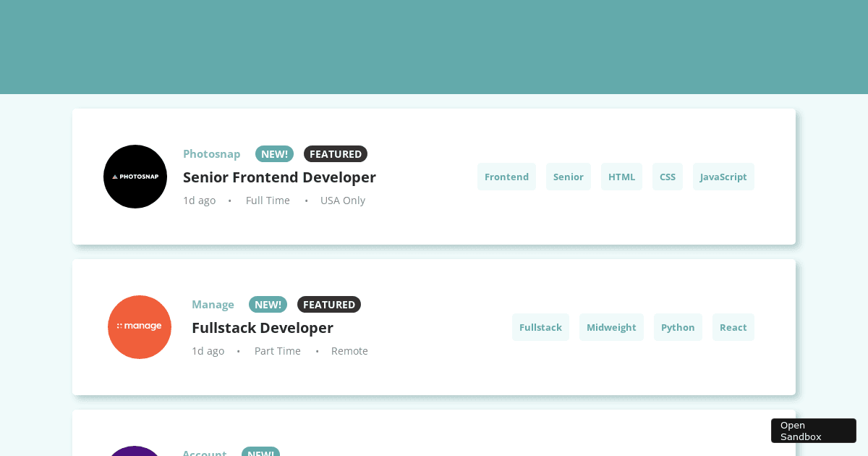
Task: Click the NEW! badge on Manage listing
Action: click(268, 305)
